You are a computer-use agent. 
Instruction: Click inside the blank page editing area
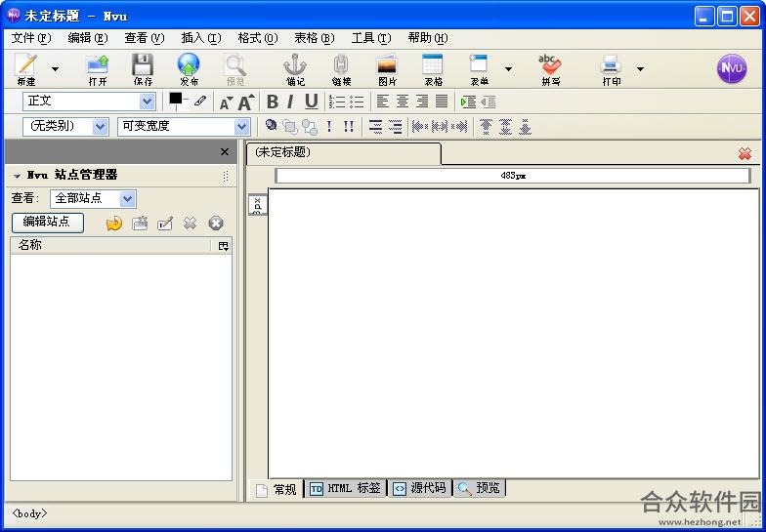(x=514, y=334)
